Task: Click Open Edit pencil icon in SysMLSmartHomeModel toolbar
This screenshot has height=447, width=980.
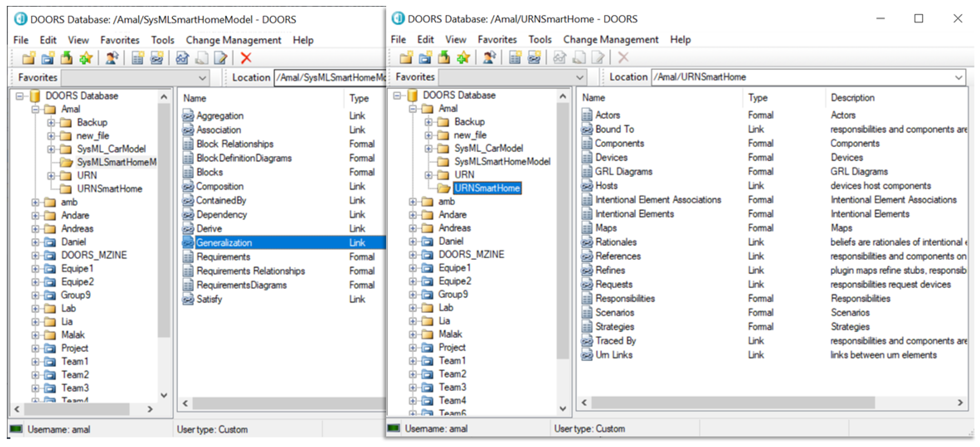Action: [220, 58]
